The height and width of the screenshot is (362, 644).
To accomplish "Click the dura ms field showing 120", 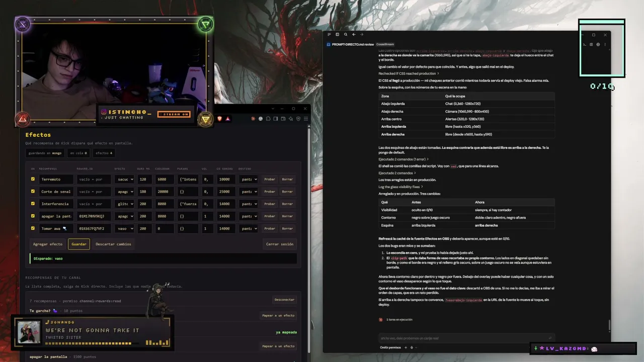I will pos(144,179).
